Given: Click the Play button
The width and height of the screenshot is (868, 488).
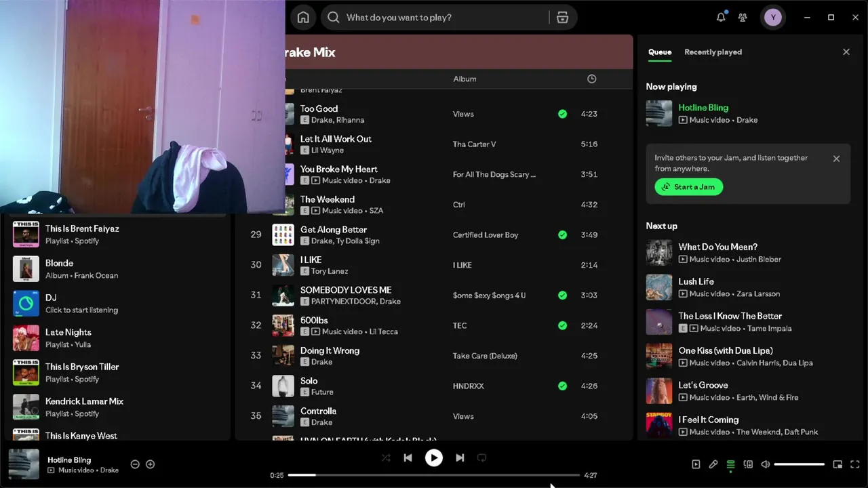Looking at the screenshot, I should 434,457.
